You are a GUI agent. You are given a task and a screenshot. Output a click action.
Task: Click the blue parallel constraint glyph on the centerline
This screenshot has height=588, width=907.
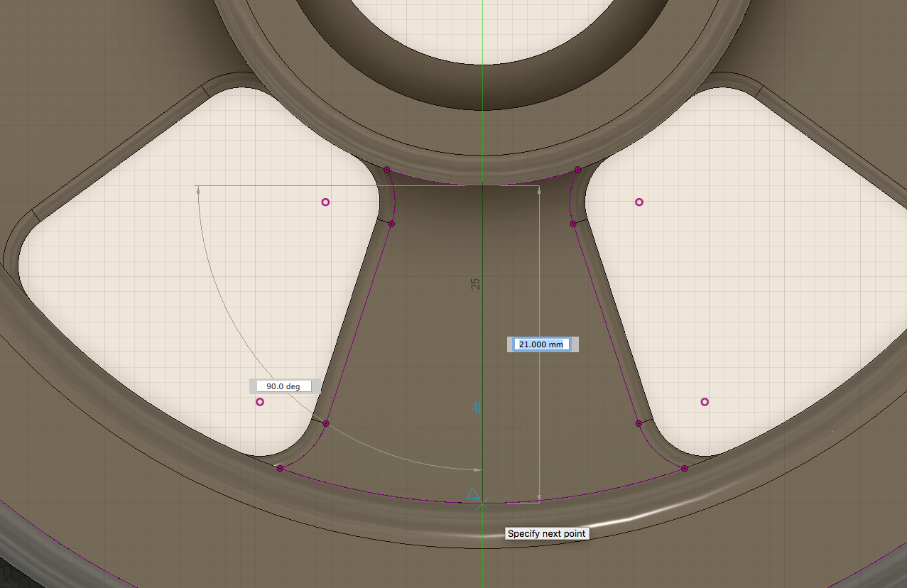point(478,408)
